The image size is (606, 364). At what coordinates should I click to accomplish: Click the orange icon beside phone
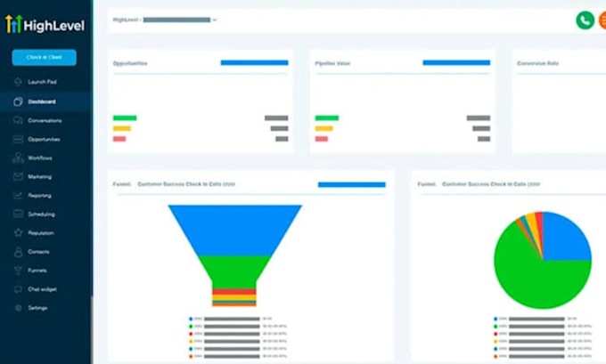point(602,20)
